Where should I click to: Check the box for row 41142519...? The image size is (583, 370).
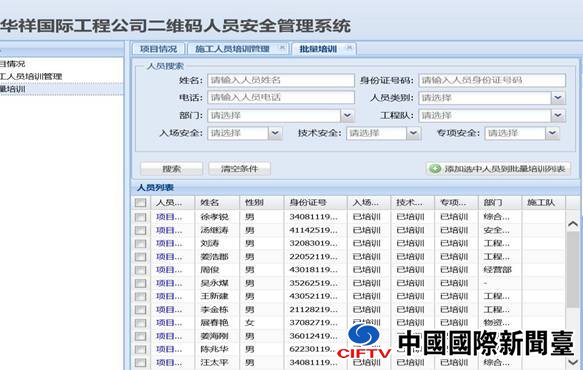click(x=141, y=231)
